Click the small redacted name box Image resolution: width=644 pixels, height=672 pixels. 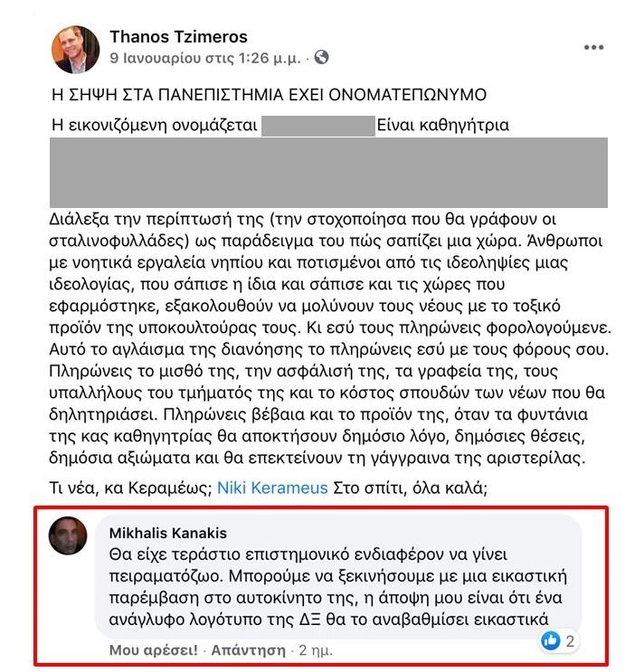coord(317,125)
